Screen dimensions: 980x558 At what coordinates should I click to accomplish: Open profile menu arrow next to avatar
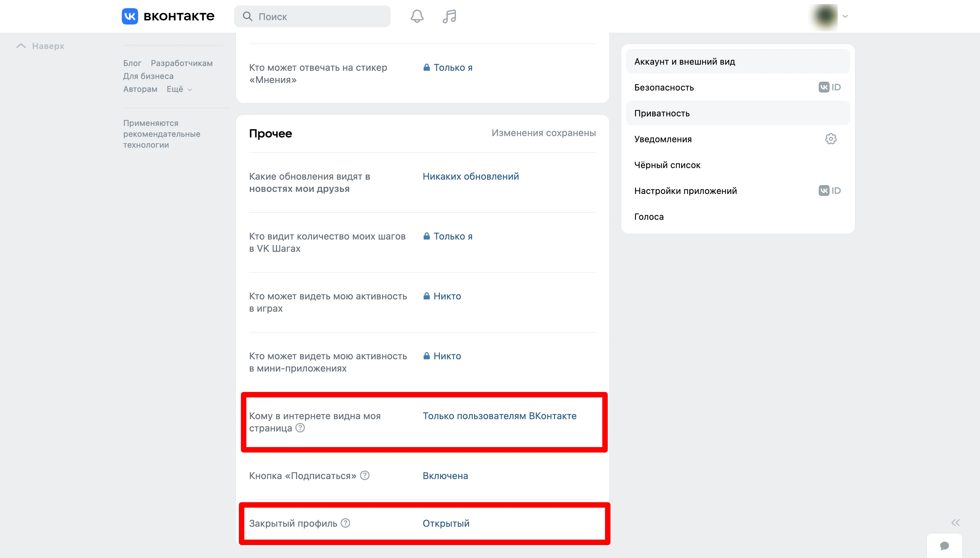tap(845, 16)
